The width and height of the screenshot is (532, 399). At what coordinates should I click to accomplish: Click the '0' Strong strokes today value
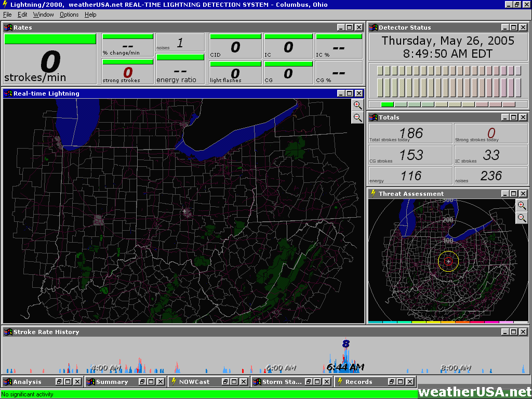pyautogui.click(x=491, y=133)
